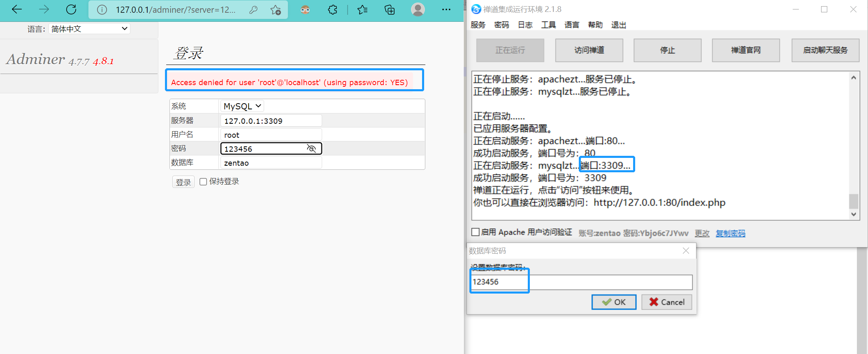This screenshot has height=354, width=868.
Task: Focus the browser address bar
Action: click(x=176, y=10)
